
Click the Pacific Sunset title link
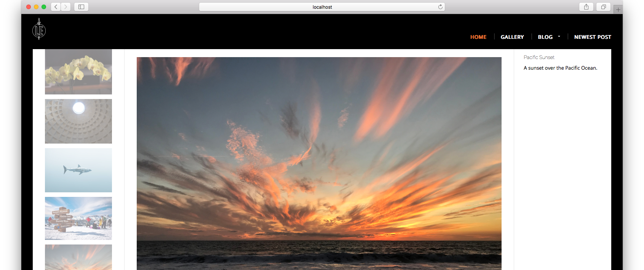pos(539,57)
